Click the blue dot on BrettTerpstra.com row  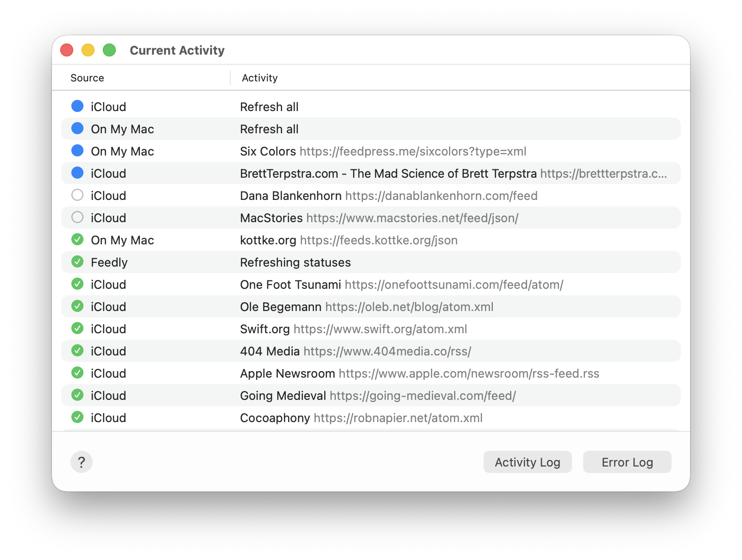point(77,173)
